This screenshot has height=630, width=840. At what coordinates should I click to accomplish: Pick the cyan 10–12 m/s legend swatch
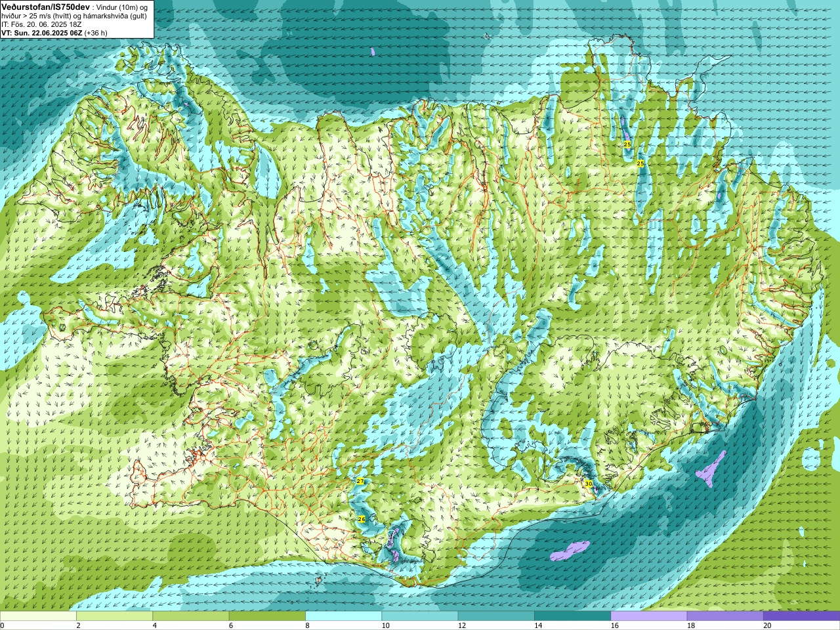click(419, 616)
